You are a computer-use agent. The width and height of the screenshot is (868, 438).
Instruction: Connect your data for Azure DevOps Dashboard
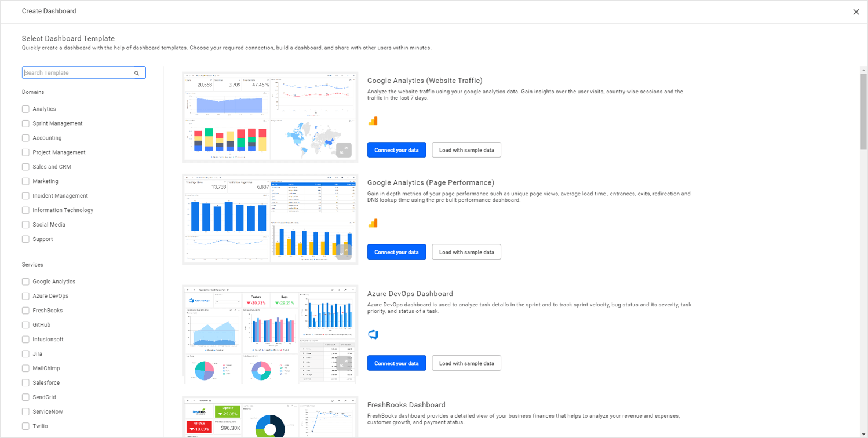396,363
